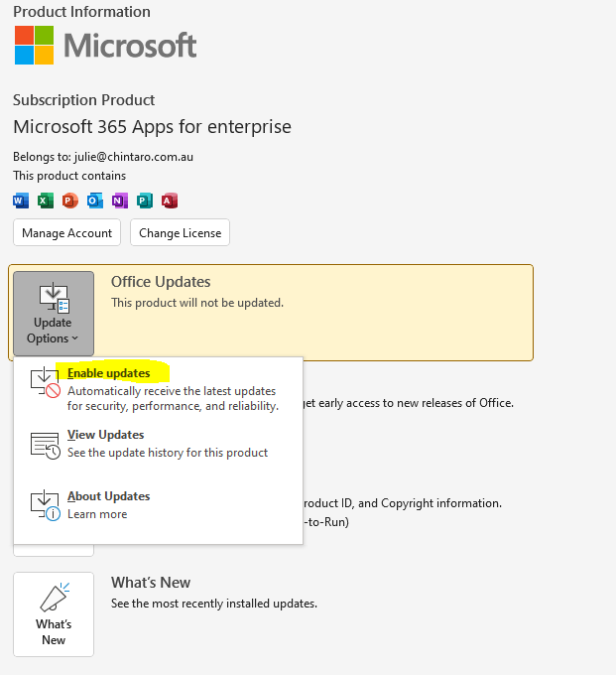This screenshot has height=675, width=616.
Task: Click the Subscription Product heading
Action: coord(84,100)
